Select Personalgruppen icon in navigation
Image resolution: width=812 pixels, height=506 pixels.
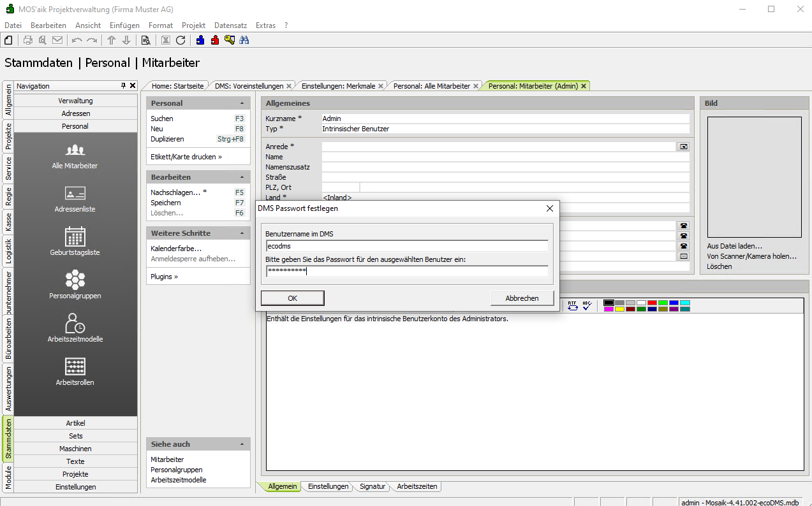tap(75, 284)
